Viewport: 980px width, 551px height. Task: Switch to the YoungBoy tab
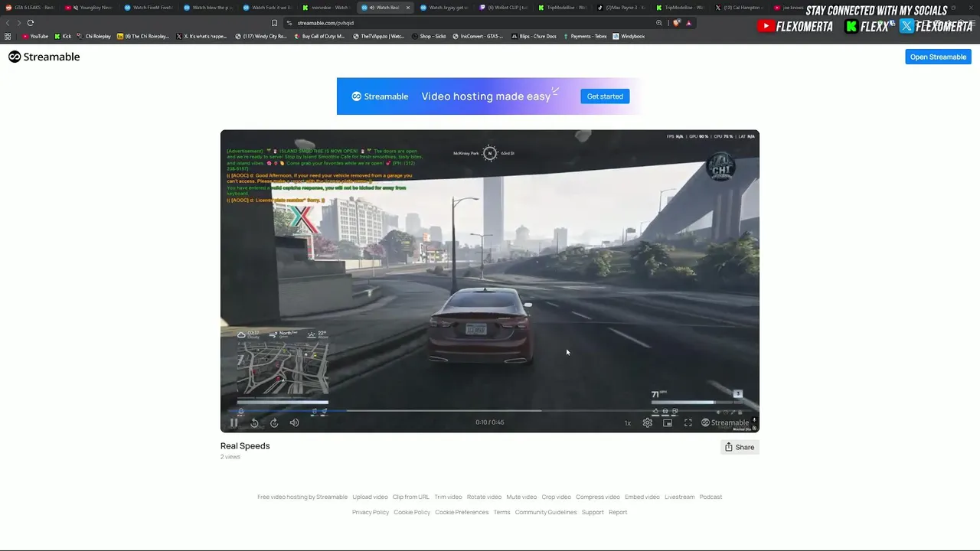pyautogui.click(x=90, y=8)
